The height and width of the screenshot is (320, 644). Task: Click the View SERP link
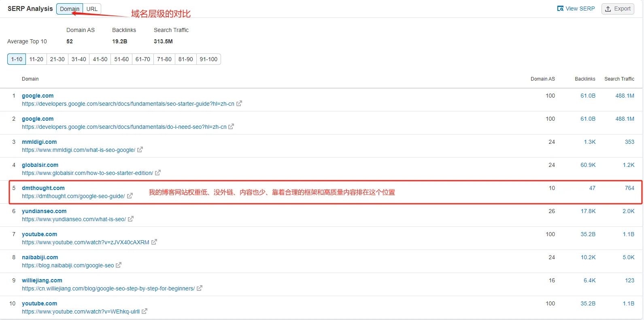click(x=576, y=9)
